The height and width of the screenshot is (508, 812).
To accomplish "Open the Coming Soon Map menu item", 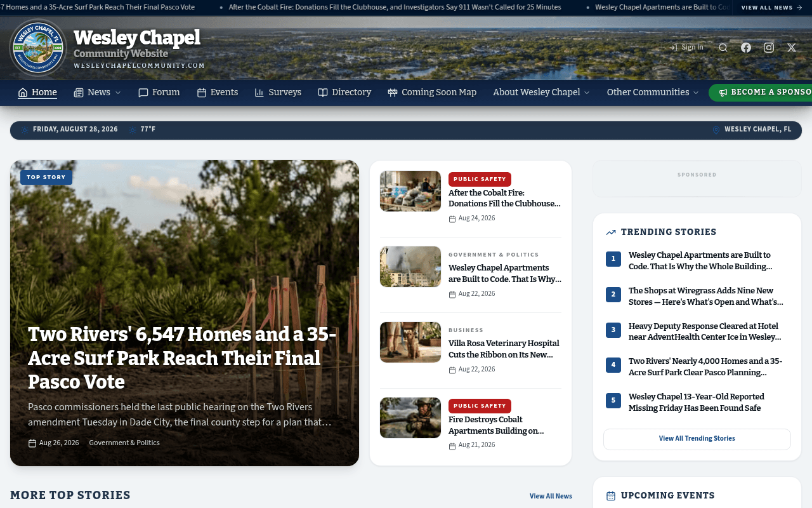I will (x=432, y=93).
